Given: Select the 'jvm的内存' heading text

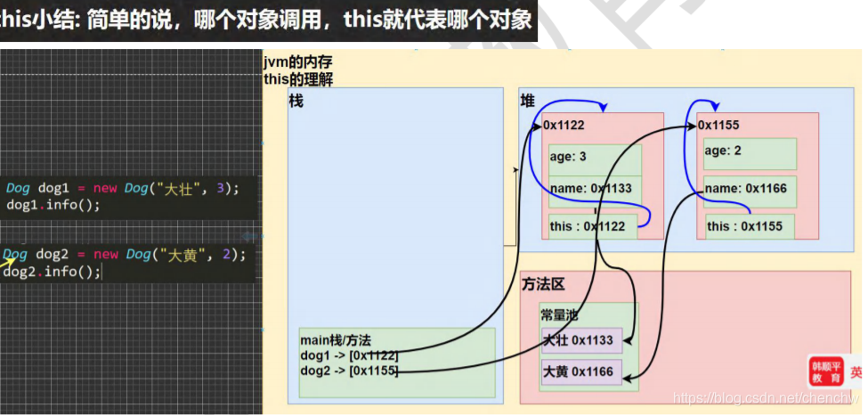Looking at the screenshot, I should click(x=299, y=62).
